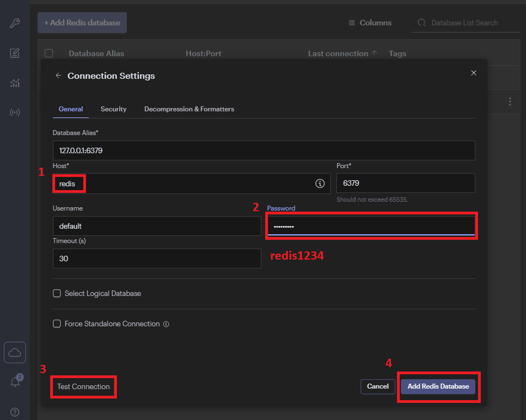This screenshot has height=420, width=526.
Task: Click the Database List Search magnifier icon
Action: (422, 23)
